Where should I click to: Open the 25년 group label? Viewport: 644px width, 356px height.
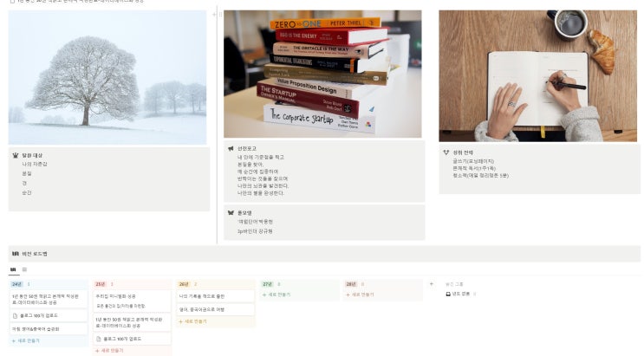[x=101, y=284]
